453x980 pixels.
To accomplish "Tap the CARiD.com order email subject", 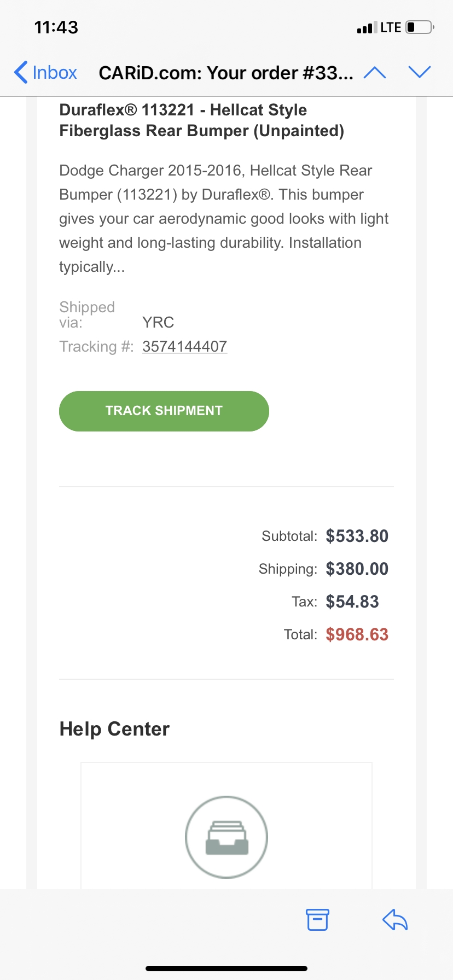I will (225, 73).
